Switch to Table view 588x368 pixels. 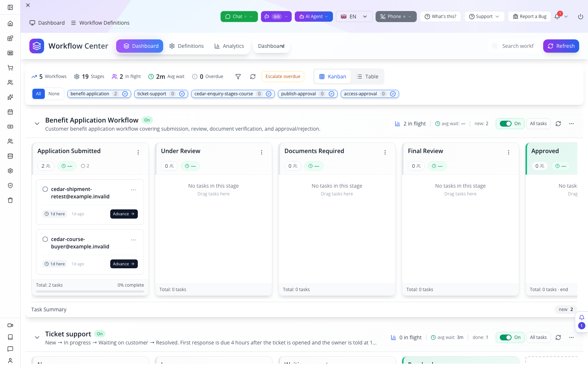(x=367, y=77)
